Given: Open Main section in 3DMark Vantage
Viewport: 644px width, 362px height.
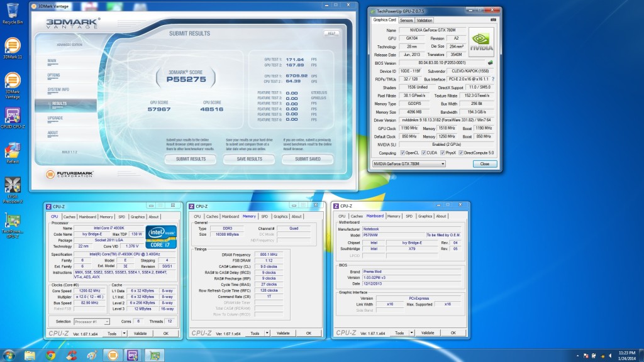Looking at the screenshot, I should (x=52, y=61).
